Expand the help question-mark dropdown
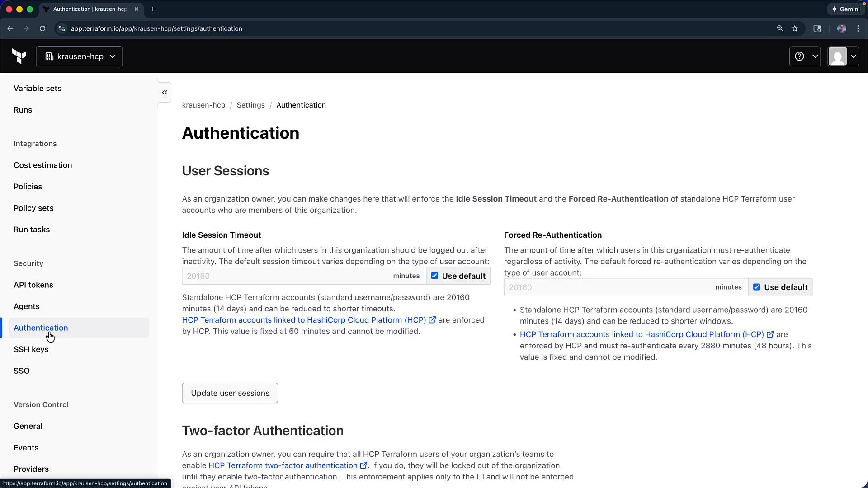The height and width of the screenshot is (488, 868). coord(805,56)
